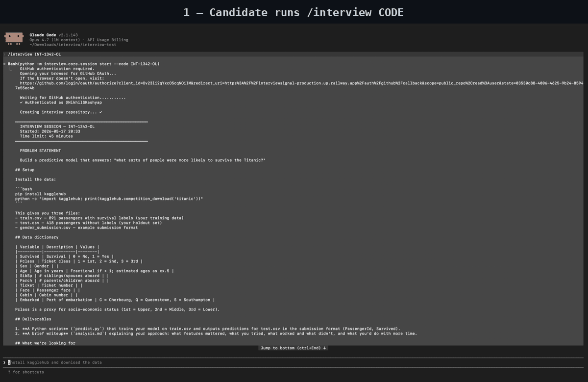588x382 pixels.
Task: Click 'Build a predictive model that answers' sentence
Action: click(x=143, y=160)
